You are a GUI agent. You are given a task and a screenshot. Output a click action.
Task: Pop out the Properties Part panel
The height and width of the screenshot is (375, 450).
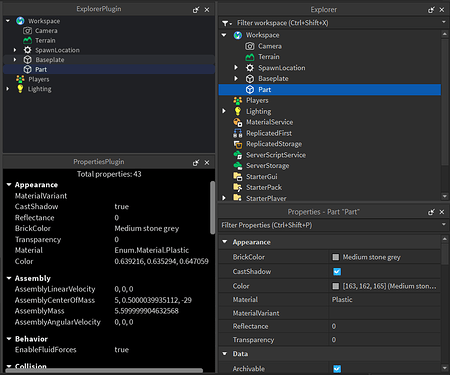pos(431,212)
